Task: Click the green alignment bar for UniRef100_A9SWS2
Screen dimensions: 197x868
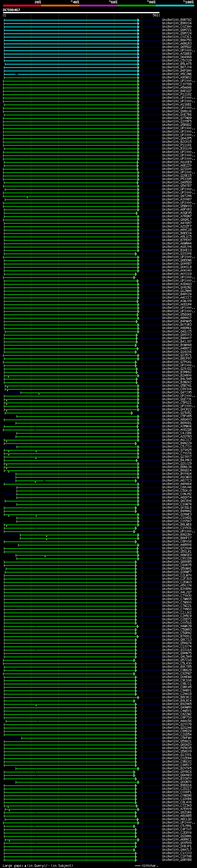Action: click(x=71, y=78)
